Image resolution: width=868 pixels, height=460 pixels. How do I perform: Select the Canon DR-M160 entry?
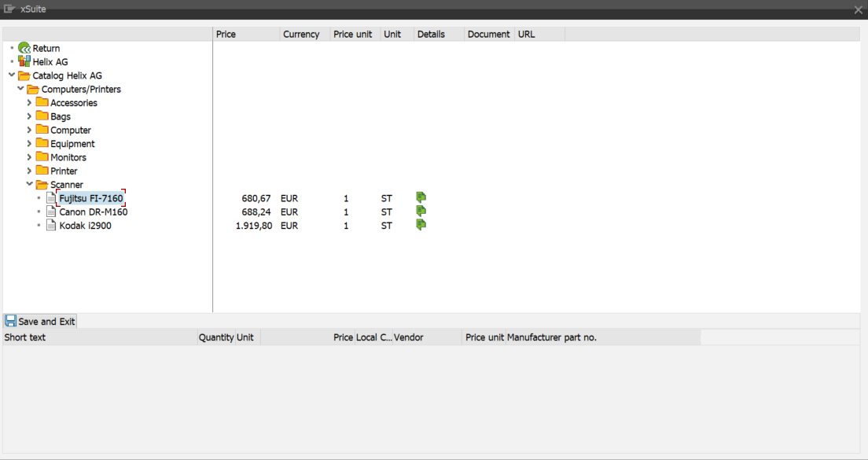pyautogui.click(x=93, y=212)
